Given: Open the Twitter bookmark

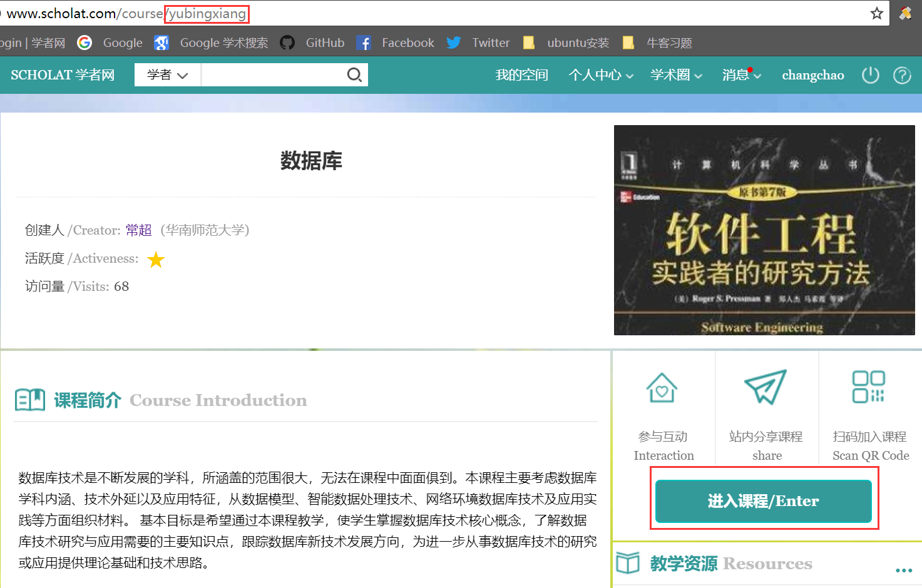Looking at the screenshot, I should (x=479, y=43).
